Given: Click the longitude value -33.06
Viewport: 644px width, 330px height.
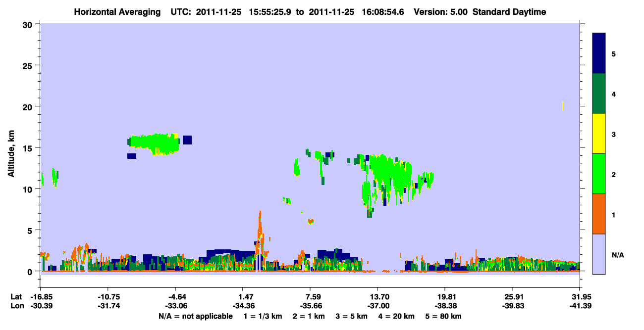Looking at the screenshot, I should [x=175, y=306].
